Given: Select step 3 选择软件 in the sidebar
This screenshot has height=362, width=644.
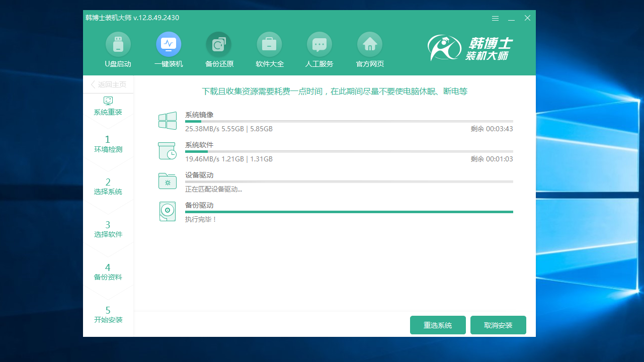Looking at the screenshot, I should pyautogui.click(x=108, y=229).
